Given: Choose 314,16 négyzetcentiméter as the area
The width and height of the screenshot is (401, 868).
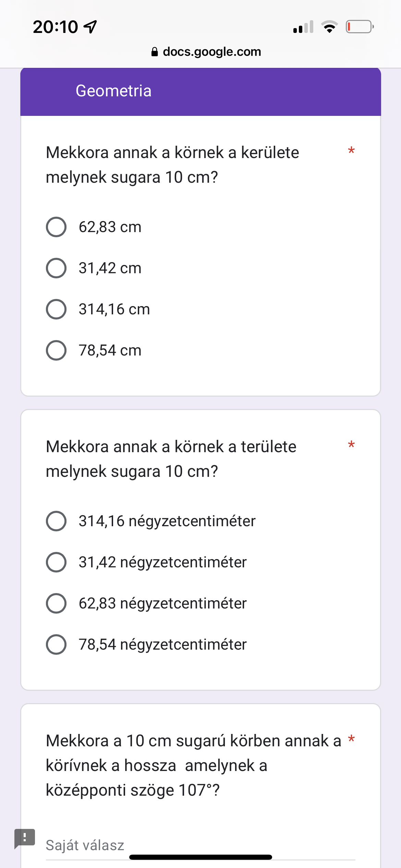Looking at the screenshot, I should point(56,521).
